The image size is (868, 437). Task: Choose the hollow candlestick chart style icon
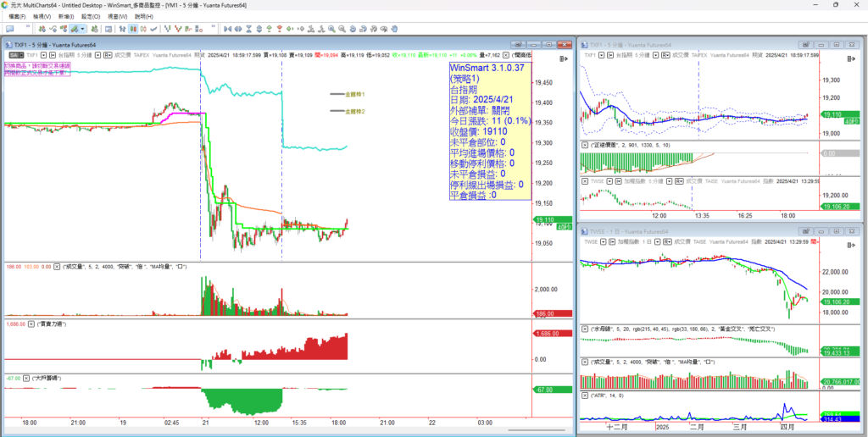[x=142, y=28]
